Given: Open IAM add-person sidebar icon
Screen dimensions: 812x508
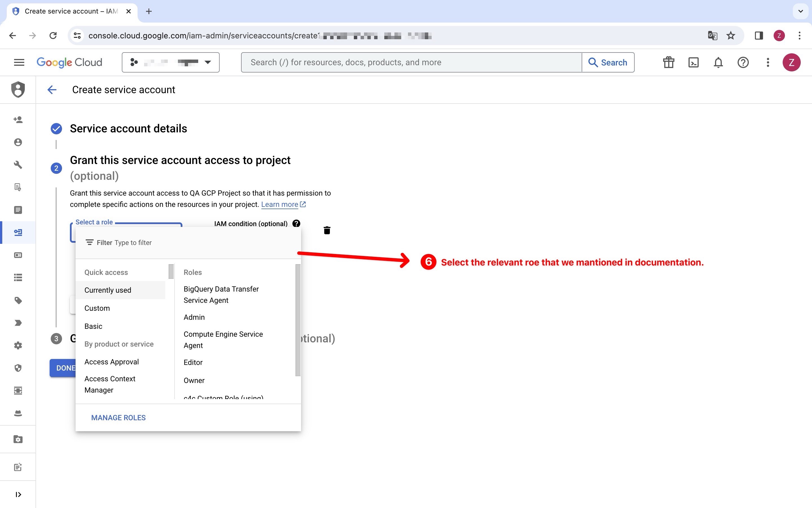Looking at the screenshot, I should coord(18,120).
